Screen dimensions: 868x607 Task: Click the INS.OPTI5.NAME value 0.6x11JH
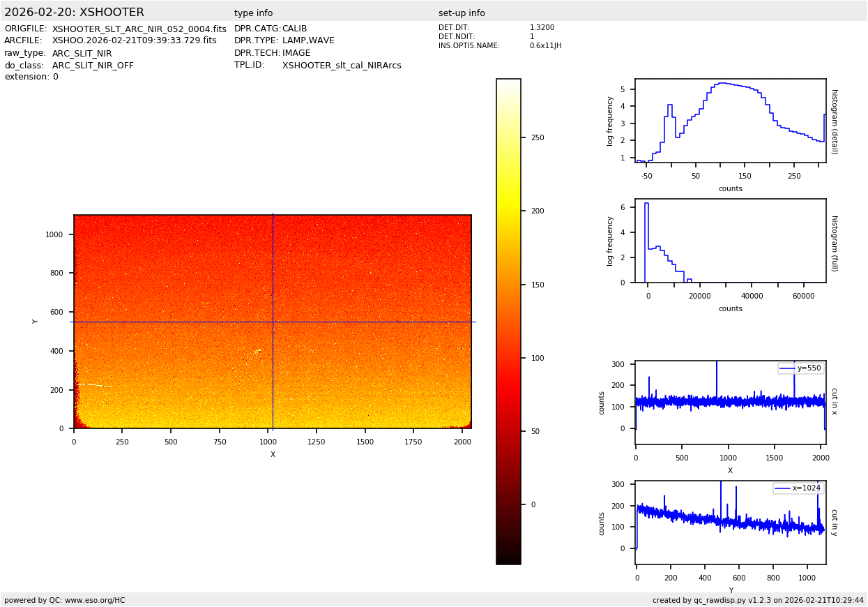pos(545,46)
